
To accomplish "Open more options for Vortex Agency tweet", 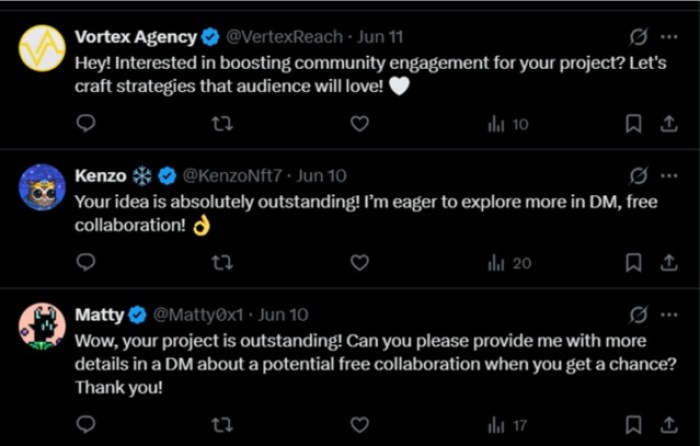I will tap(667, 37).
